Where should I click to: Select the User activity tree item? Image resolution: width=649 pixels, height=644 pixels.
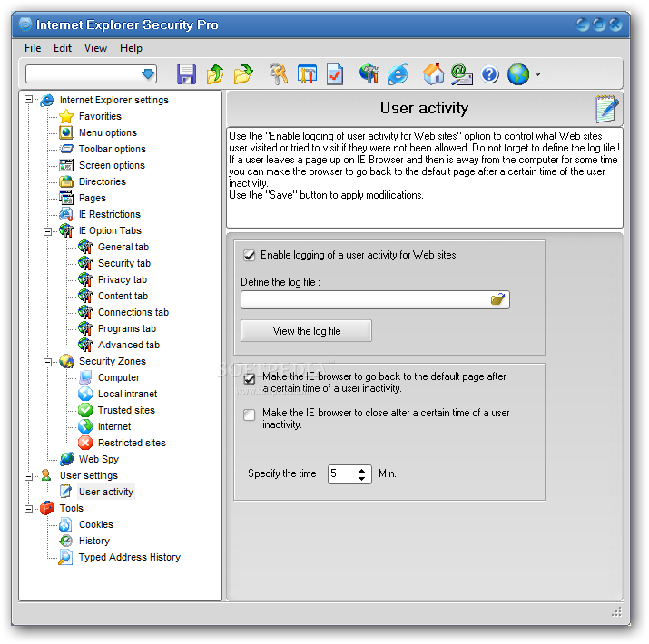point(106,492)
